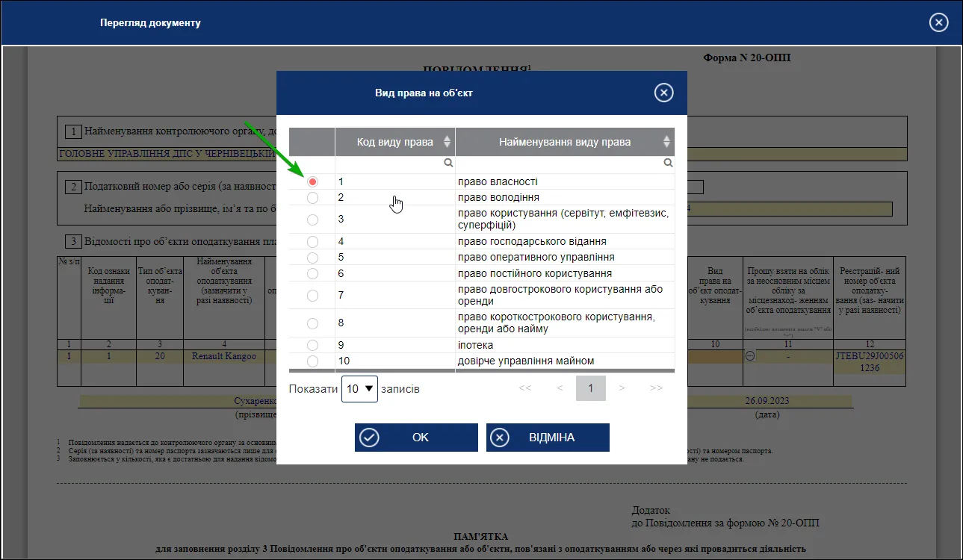Choose radio for 'право господарського відання'
This screenshot has height=560, width=963.
[x=312, y=241]
